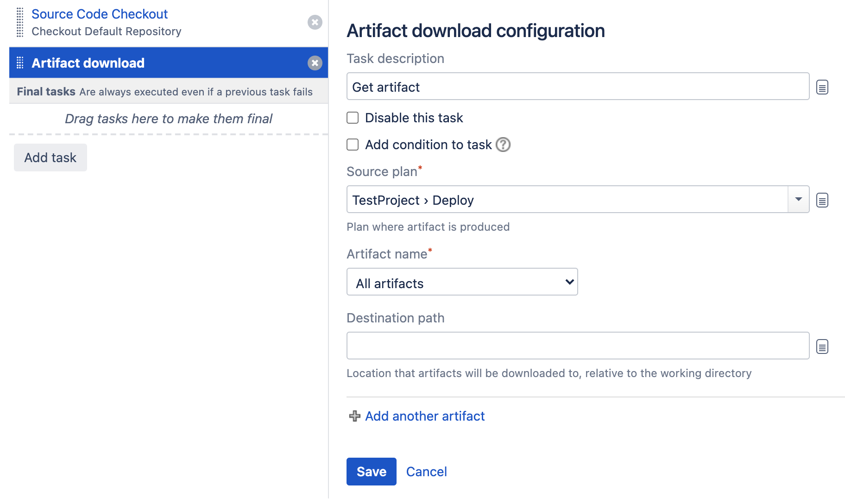Click the Get artifact description field

pos(577,87)
